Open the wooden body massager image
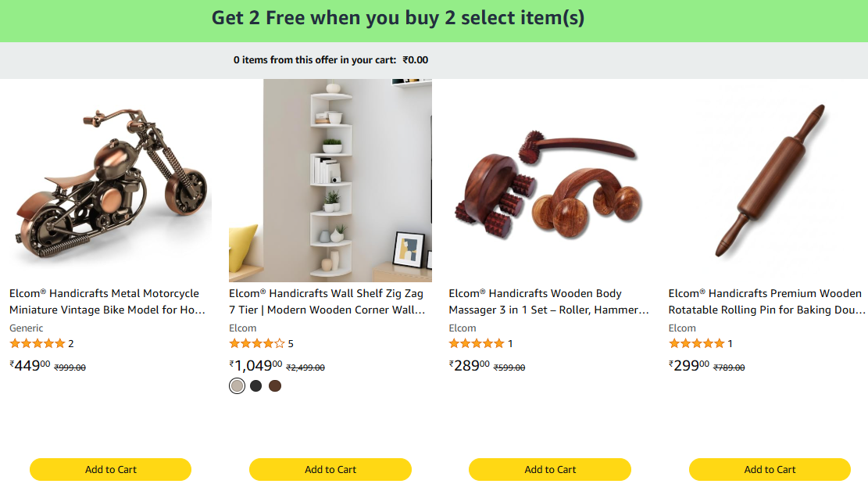Screen dimensions: 868x491 point(550,181)
